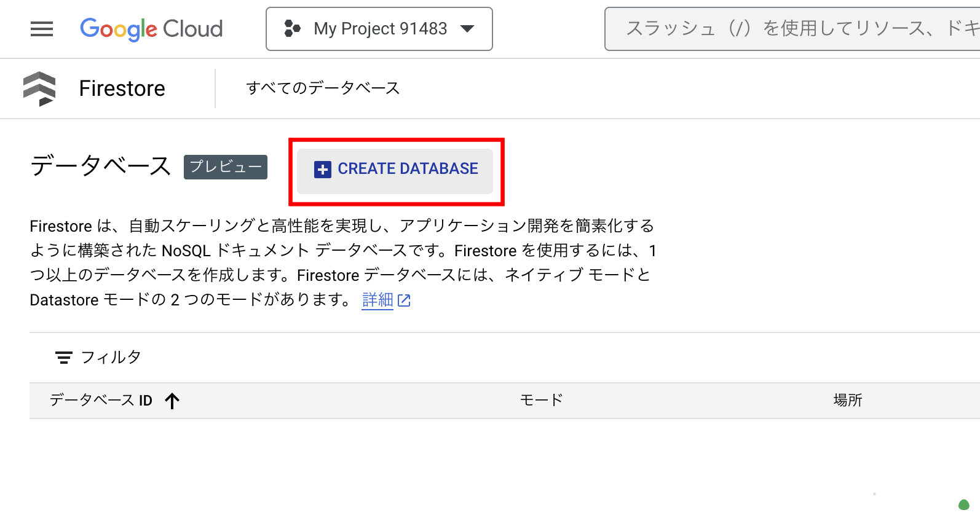The image size is (980, 526).
Task: Click the plus icon inside CREATE DATABASE
Action: pyautogui.click(x=322, y=168)
